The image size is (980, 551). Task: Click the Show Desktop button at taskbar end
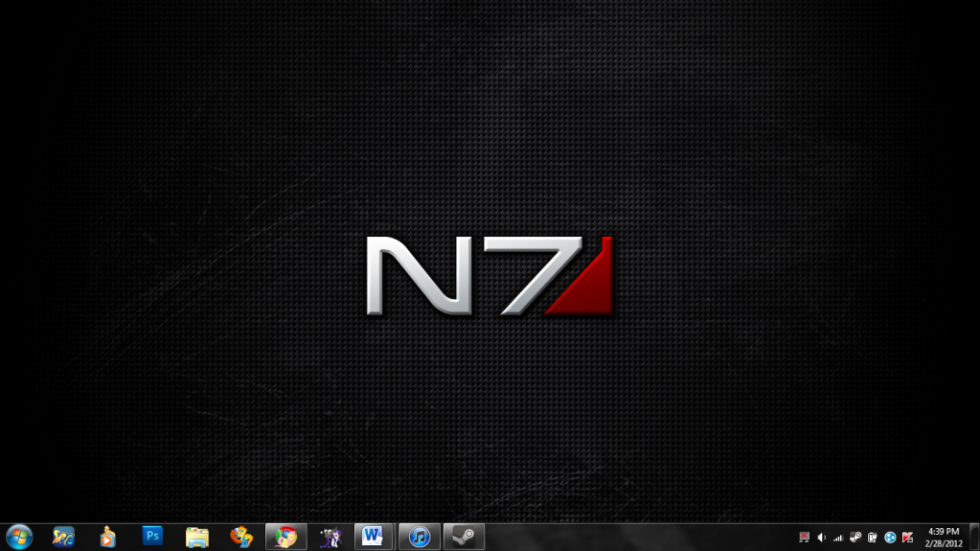(975, 537)
